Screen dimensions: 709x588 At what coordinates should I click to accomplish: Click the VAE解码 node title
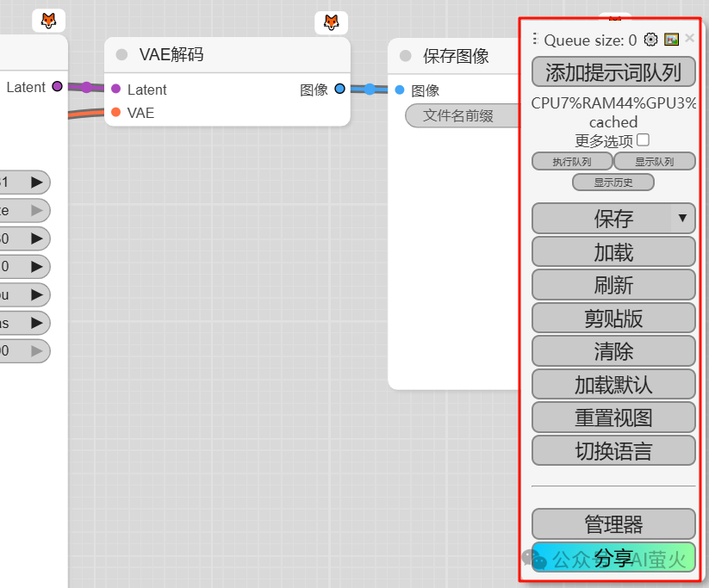point(171,54)
